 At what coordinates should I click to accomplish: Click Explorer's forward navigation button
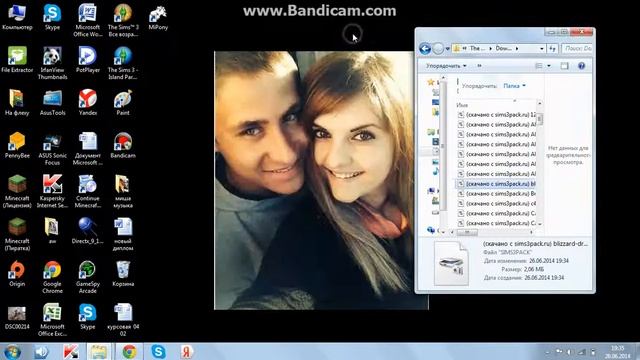click(438, 49)
